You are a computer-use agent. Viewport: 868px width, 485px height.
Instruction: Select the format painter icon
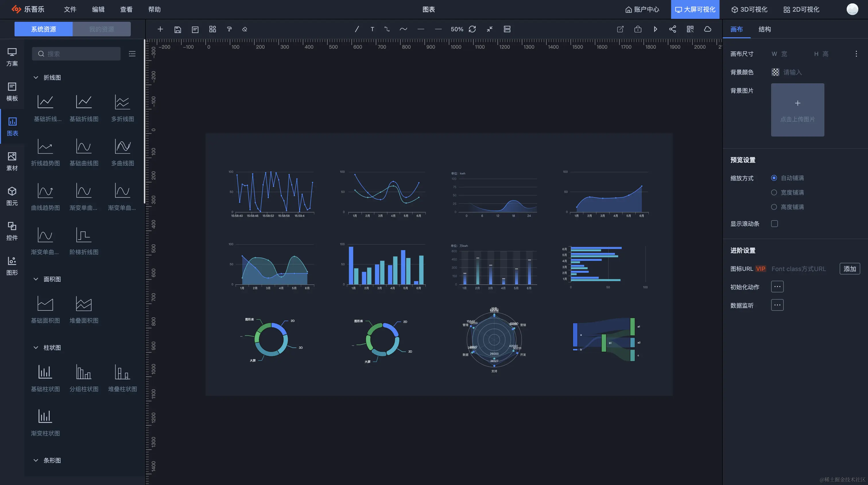[x=229, y=29]
